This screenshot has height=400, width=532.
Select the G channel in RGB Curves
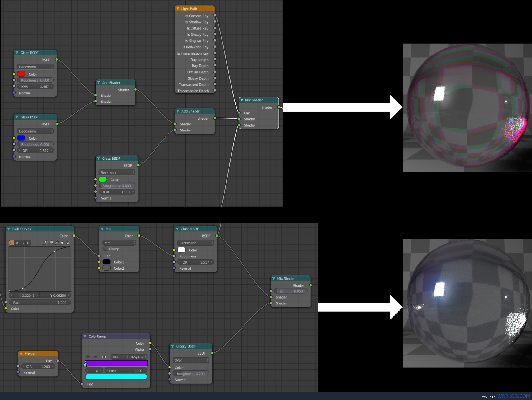22,243
